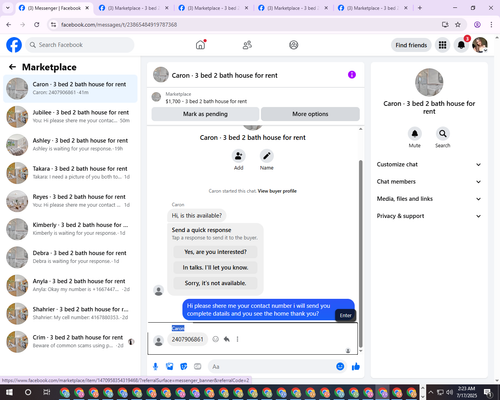500x400 pixels.
Task: Click chat scrollbar thumb
Action: (x=360, y=254)
